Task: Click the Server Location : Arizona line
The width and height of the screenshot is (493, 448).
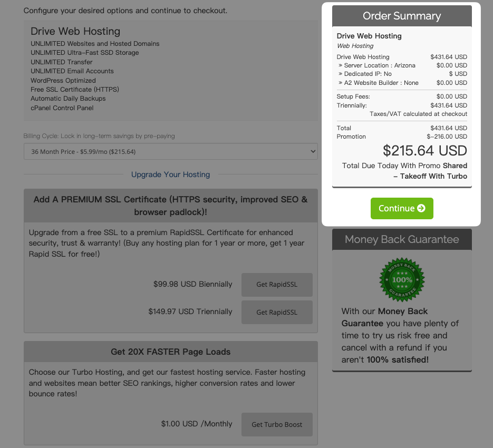Action: click(x=402, y=65)
